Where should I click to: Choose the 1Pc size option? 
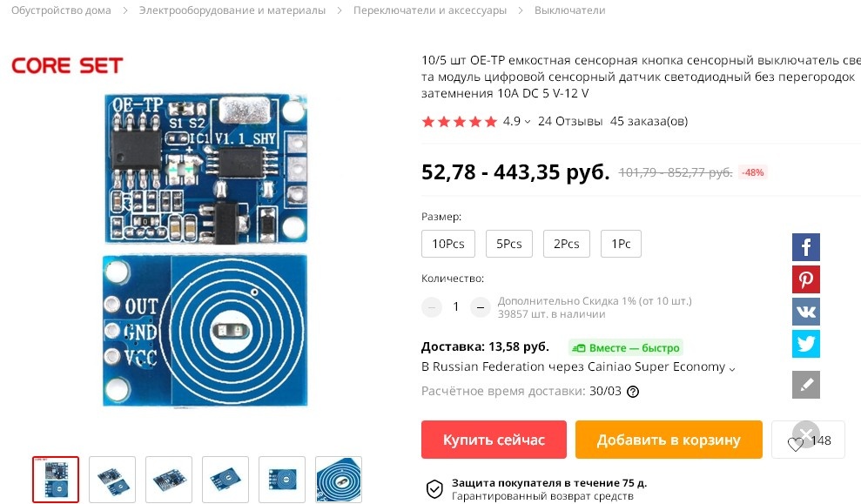(621, 244)
